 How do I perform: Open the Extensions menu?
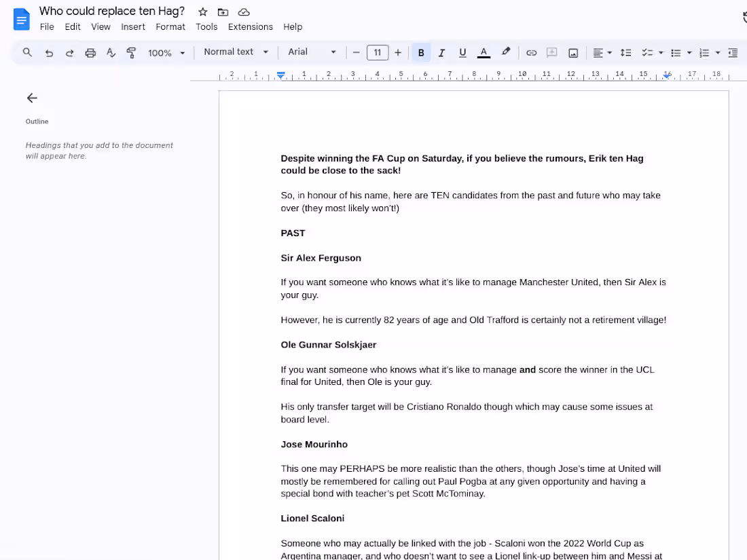[x=250, y=26]
